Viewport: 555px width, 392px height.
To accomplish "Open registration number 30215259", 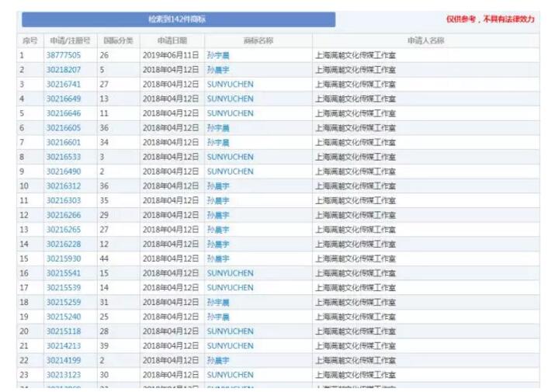I will click(x=63, y=302).
